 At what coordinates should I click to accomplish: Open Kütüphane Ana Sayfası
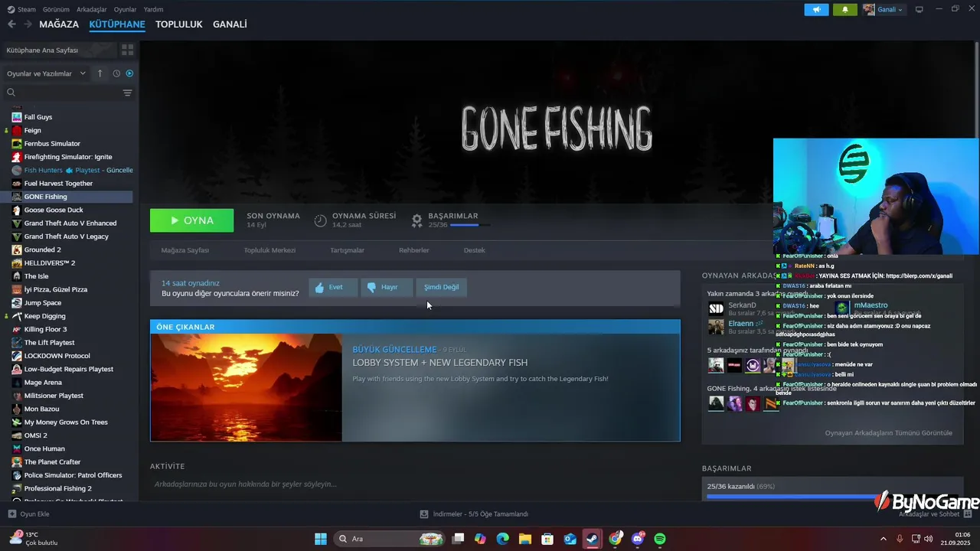tap(60, 50)
